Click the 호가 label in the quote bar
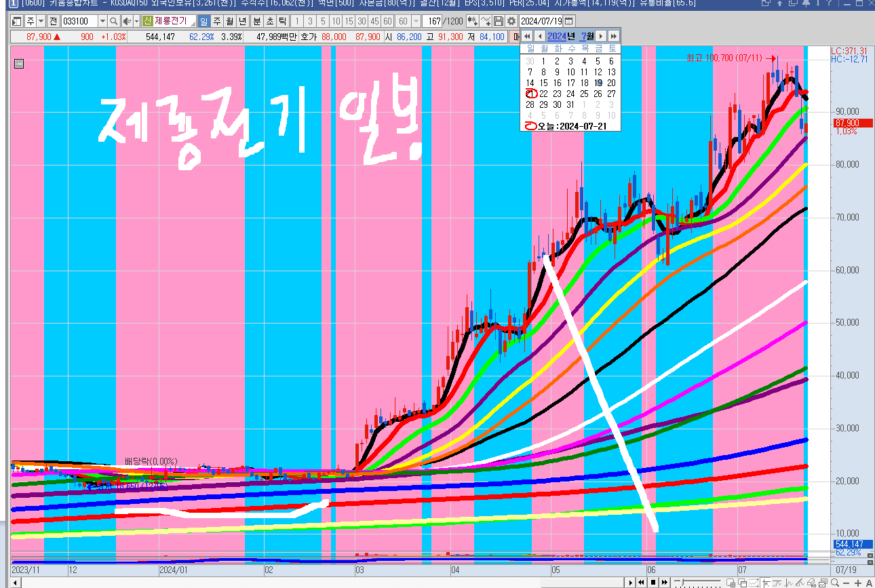The height and width of the screenshot is (588, 875). (x=309, y=37)
